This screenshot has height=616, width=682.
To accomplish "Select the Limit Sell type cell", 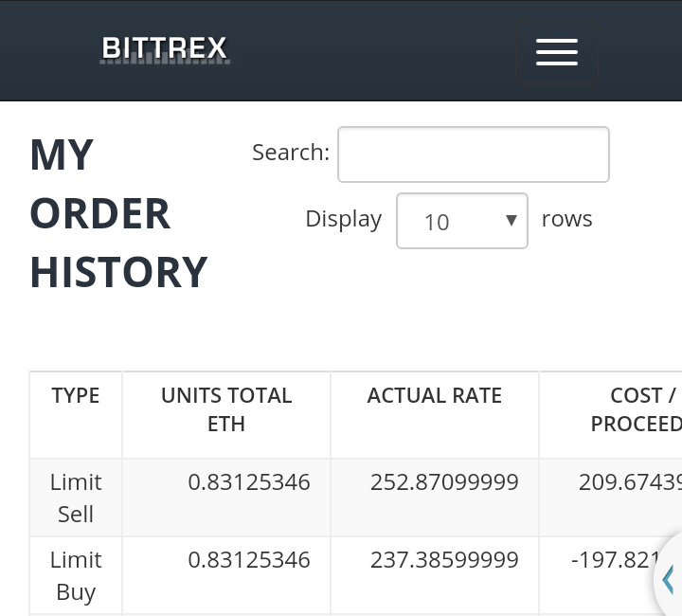I will [x=76, y=498].
